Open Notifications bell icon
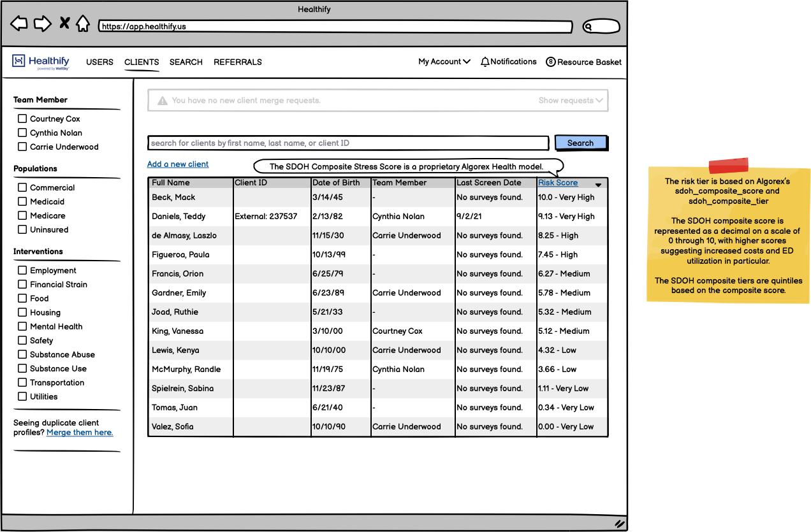 pyautogui.click(x=485, y=62)
